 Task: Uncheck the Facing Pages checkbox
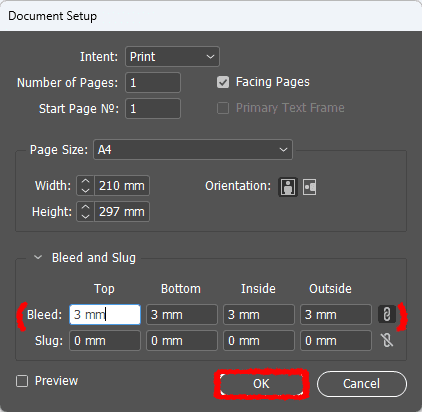pos(223,82)
